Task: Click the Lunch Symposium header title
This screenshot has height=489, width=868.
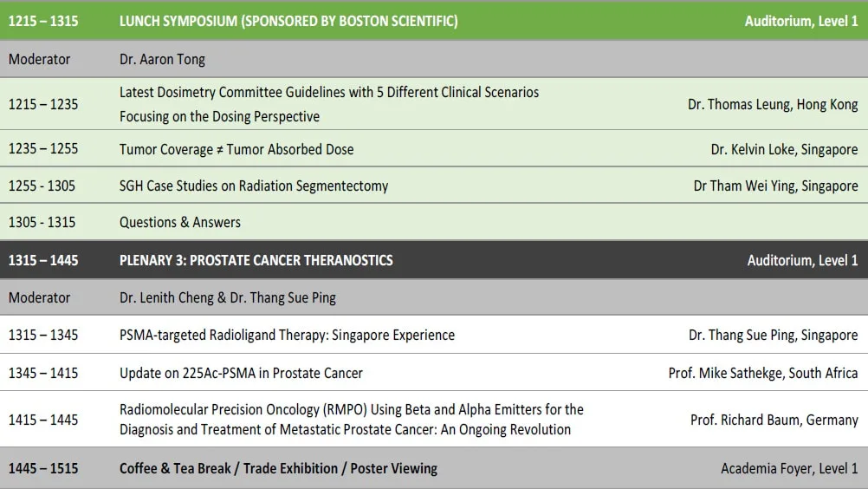Action: pos(288,21)
